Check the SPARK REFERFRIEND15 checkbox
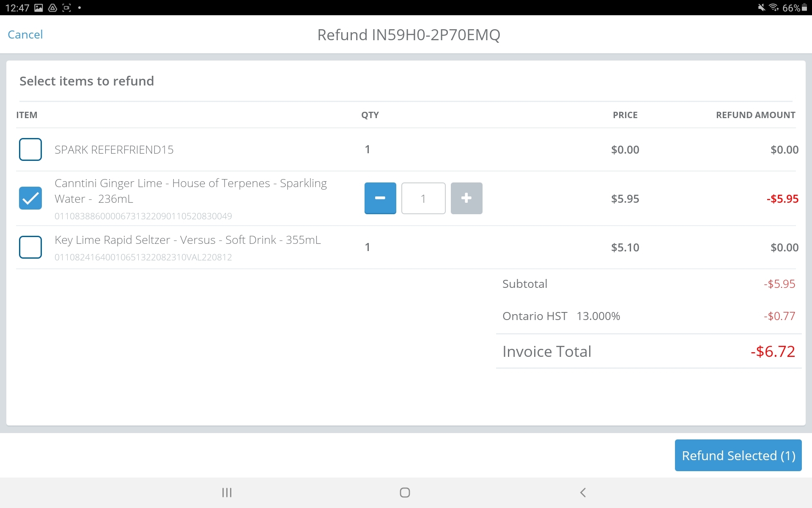Viewport: 812px width, 508px height. (x=30, y=149)
